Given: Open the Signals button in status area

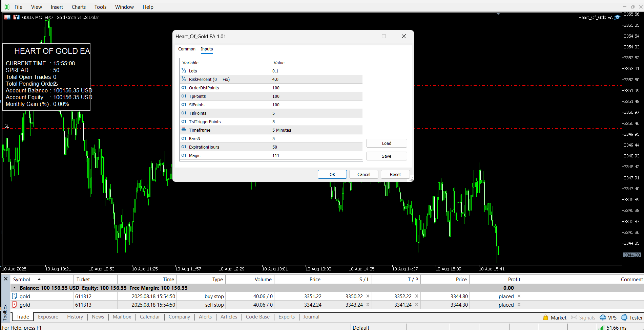Looking at the screenshot, I should (583, 317).
